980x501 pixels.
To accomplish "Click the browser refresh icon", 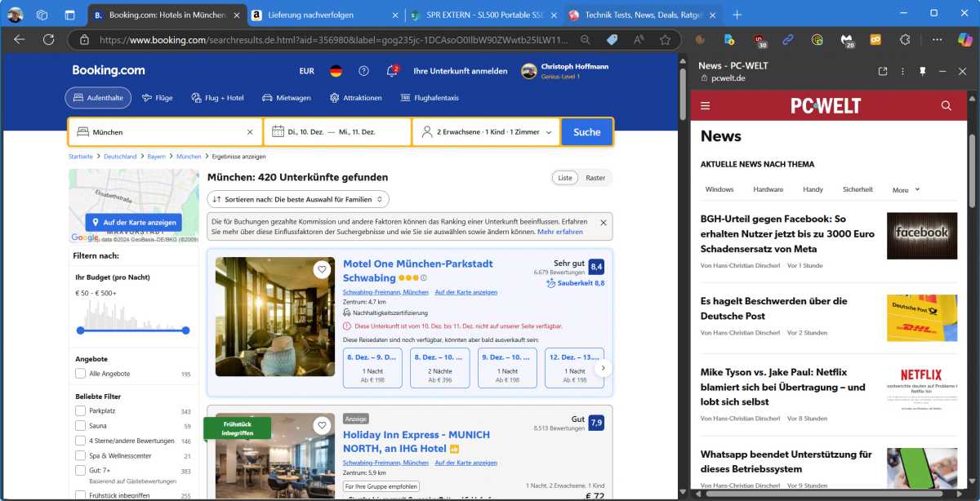I will [x=48, y=39].
